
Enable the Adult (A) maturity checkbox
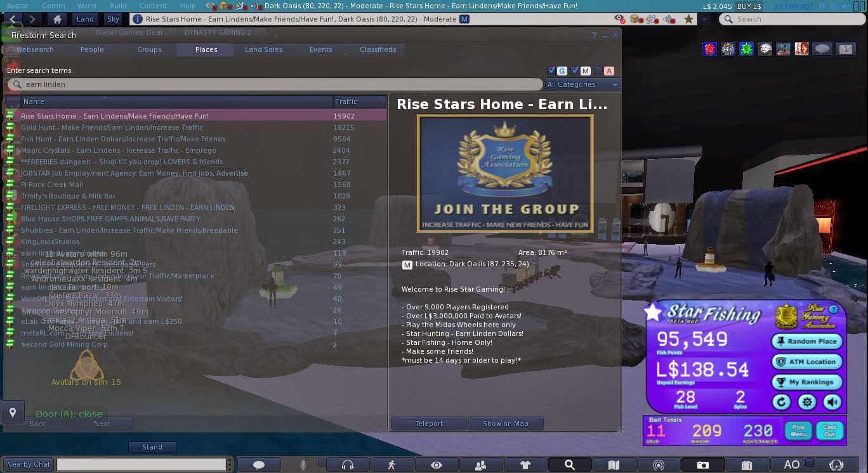point(598,71)
